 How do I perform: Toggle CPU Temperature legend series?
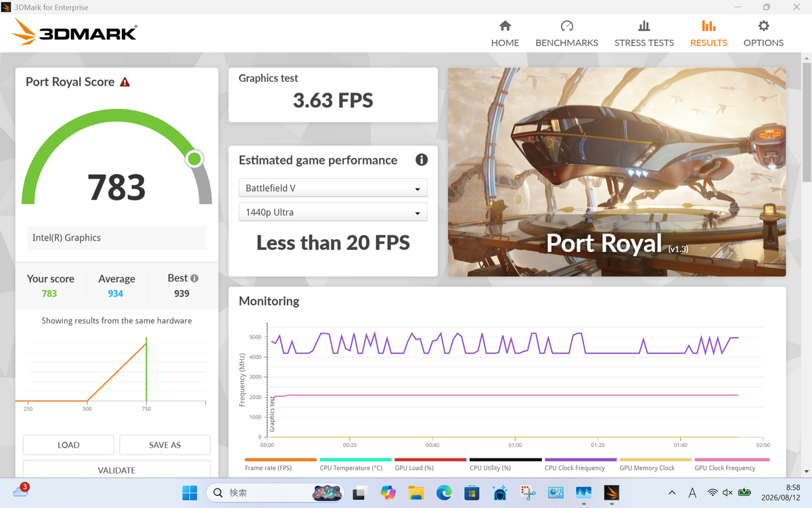coord(355,465)
